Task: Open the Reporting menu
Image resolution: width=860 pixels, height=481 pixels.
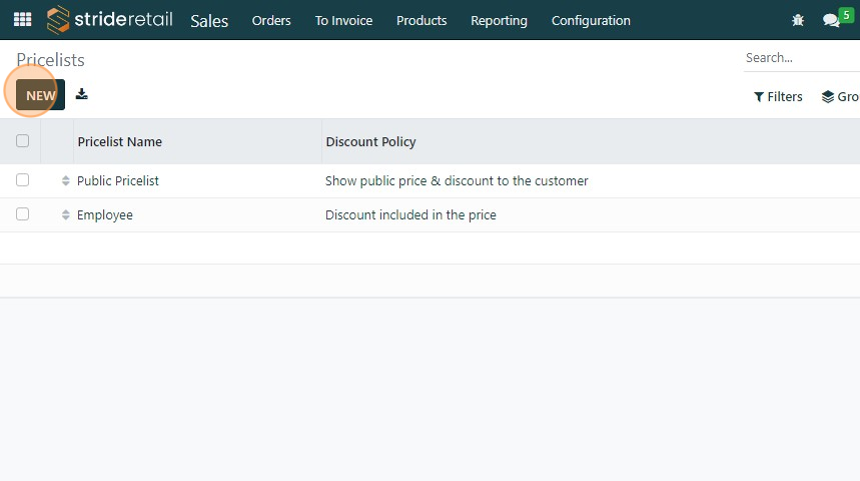Action: coord(499,20)
